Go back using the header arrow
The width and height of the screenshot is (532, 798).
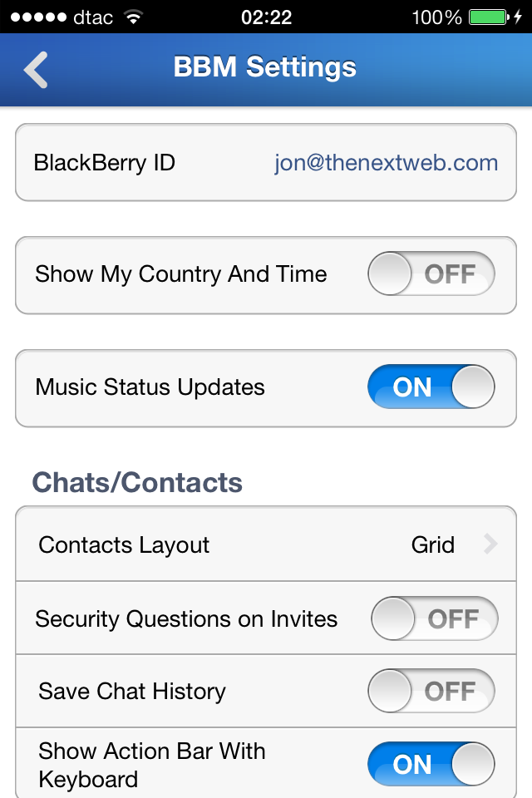(36, 70)
